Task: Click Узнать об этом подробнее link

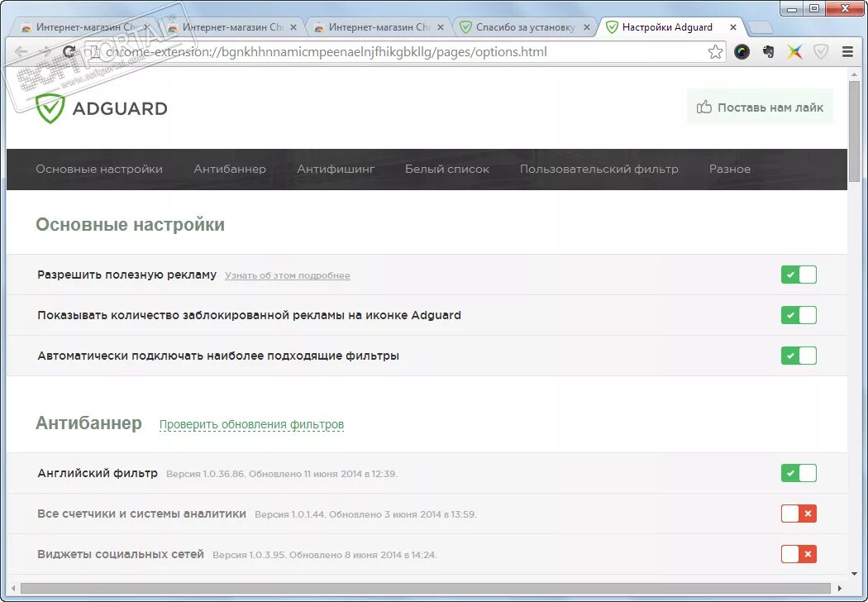Action: pos(288,276)
